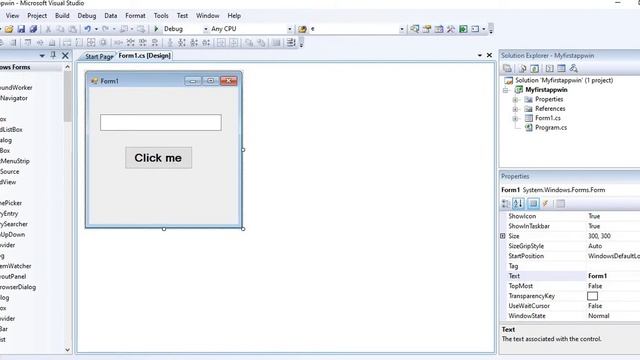
Task: Open the Debug configuration dropdown
Action: [x=205, y=29]
